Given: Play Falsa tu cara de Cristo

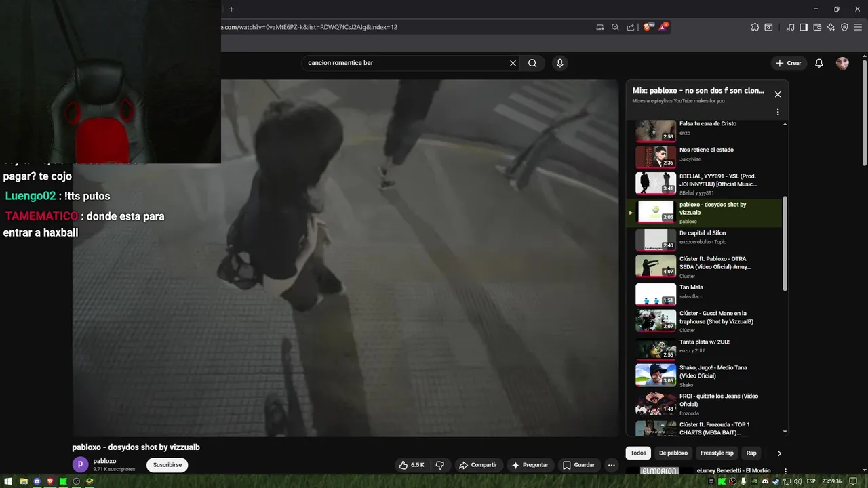Looking at the screenshot, I should click(705, 130).
